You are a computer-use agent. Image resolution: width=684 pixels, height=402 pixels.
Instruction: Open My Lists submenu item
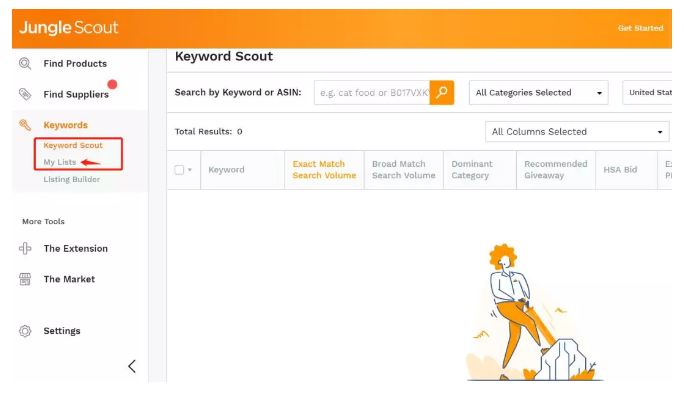tap(60, 162)
